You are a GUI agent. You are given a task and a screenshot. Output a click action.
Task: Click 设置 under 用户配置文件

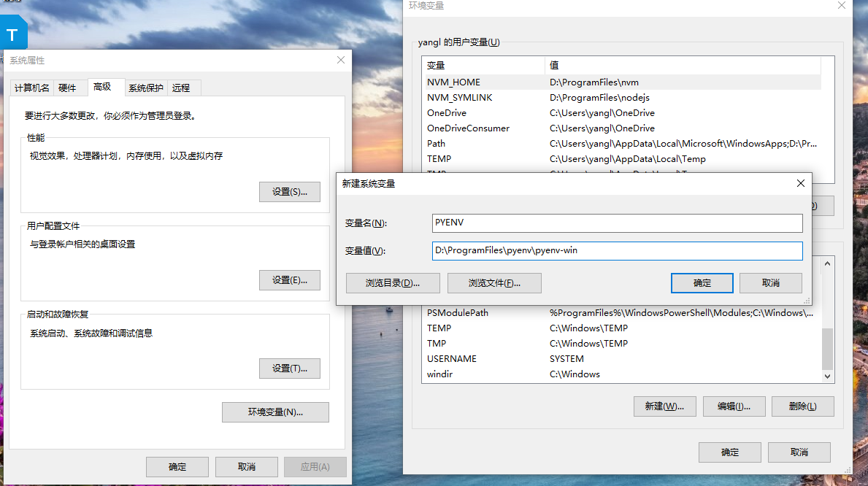(x=289, y=279)
